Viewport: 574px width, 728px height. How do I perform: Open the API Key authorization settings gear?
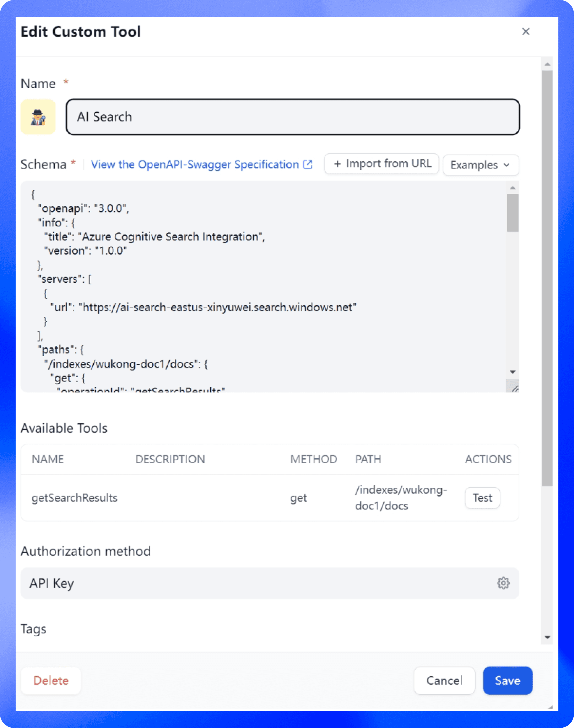503,583
